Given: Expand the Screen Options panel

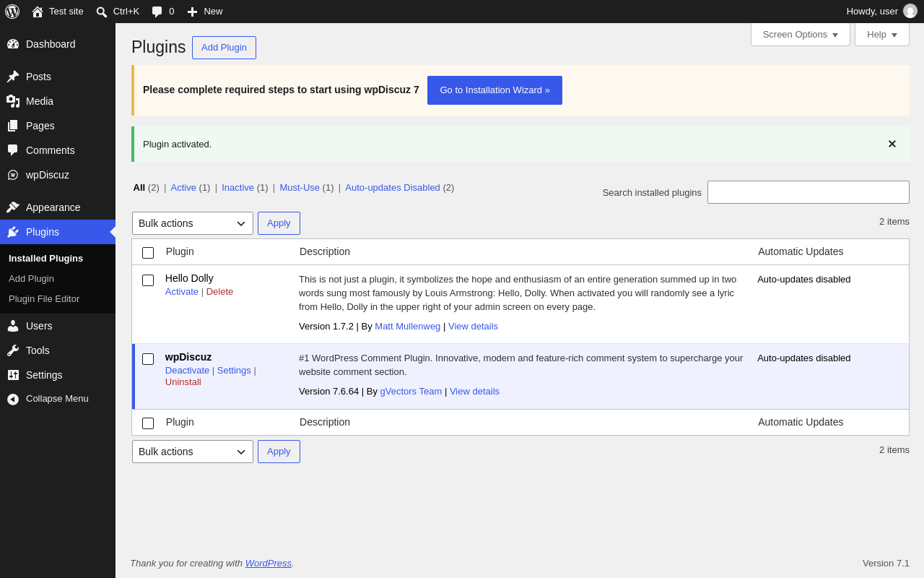Looking at the screenshot, I should click(801, 34).
